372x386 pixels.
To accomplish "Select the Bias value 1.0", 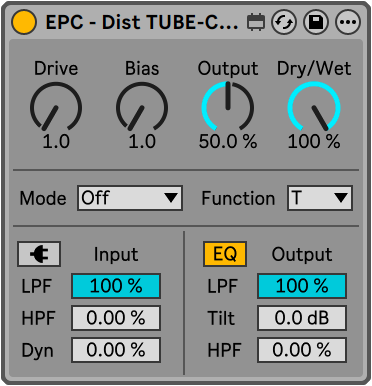I will tap(142, 141).
